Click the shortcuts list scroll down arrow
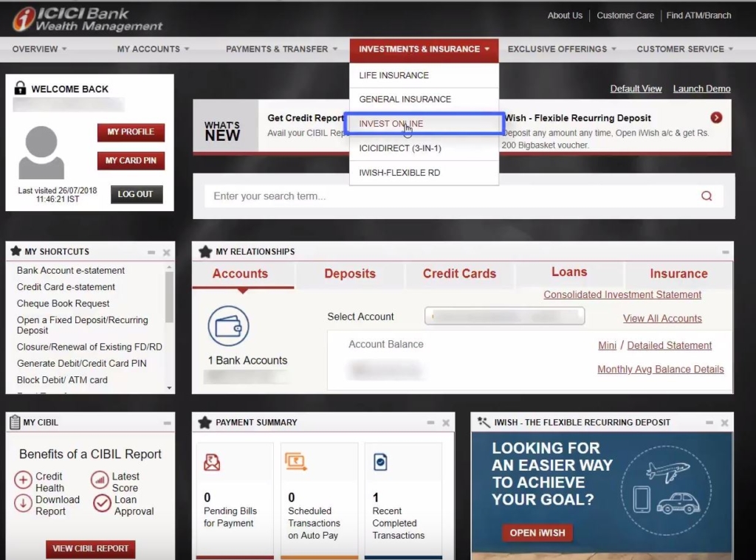The height and width of the screenshot is (560, 756). pos(169,388)
